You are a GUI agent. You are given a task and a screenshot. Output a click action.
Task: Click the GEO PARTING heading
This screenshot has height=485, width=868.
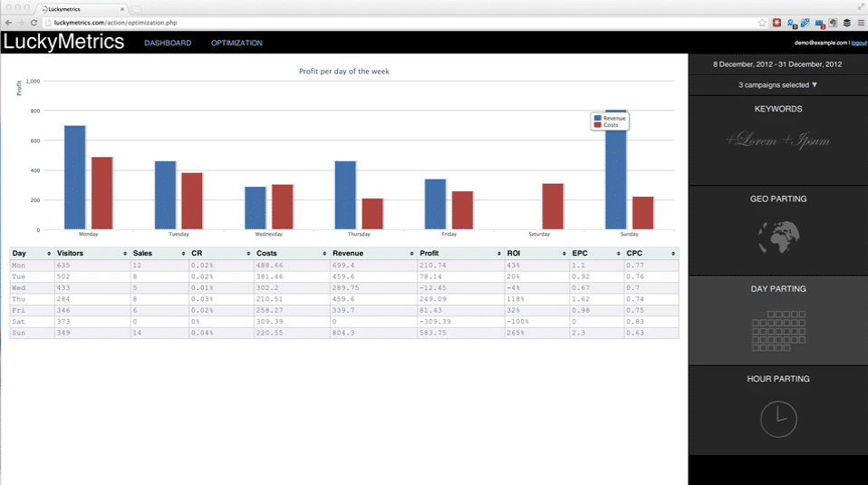[777, 199]
